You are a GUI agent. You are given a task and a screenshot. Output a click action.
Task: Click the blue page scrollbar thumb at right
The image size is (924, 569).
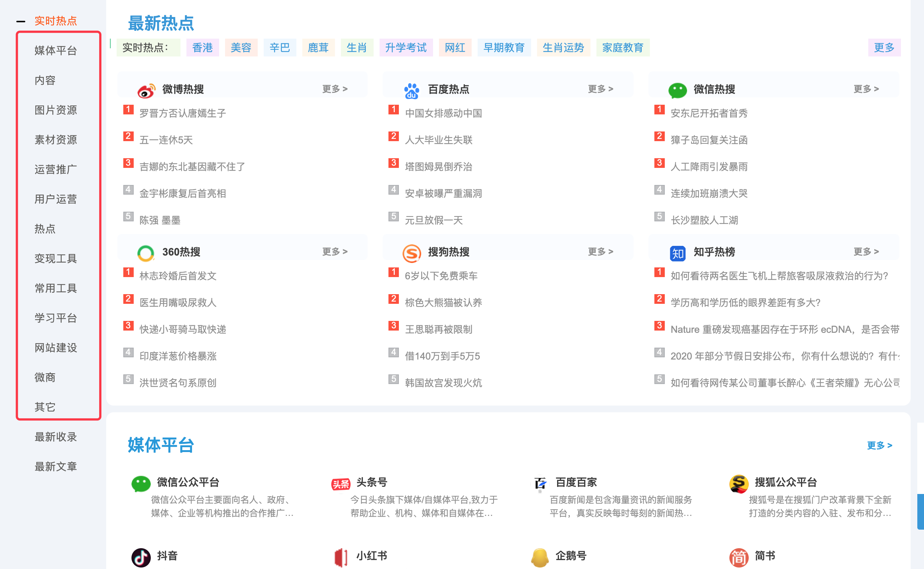920,512
